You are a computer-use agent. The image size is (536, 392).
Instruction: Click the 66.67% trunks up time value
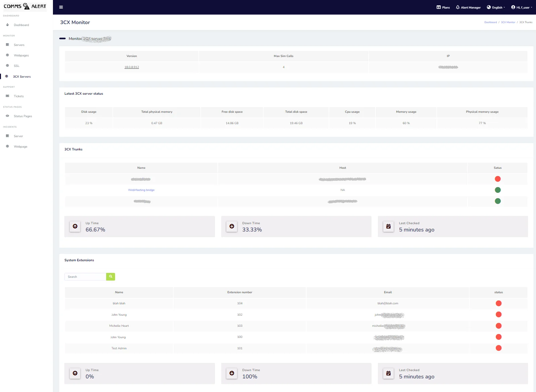[x=95, y=230]
